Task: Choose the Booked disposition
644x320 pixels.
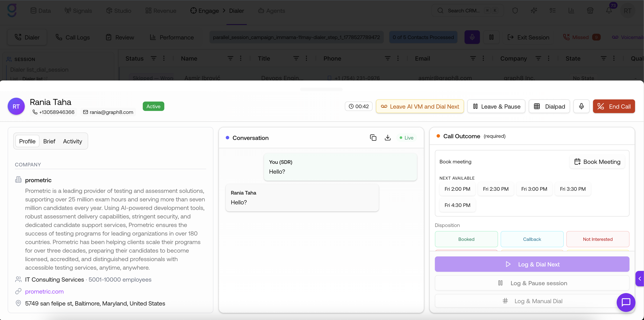Action: (466, 239)
